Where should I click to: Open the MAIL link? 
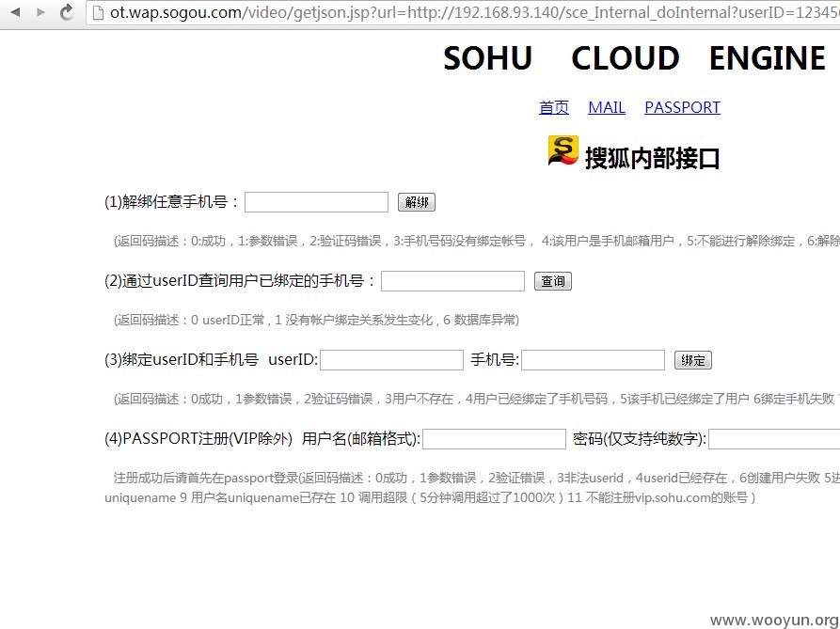(x=607, y=107)
